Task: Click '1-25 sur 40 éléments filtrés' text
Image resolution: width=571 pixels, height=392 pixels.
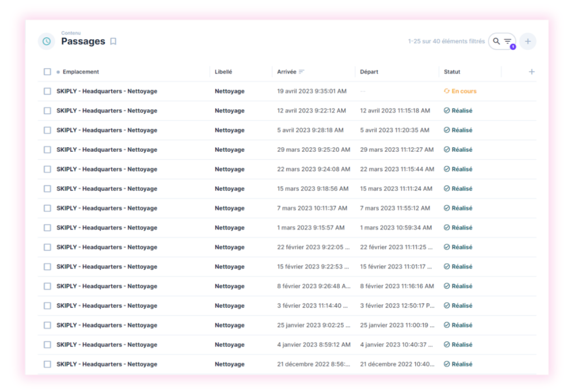Action: [446, 41]
